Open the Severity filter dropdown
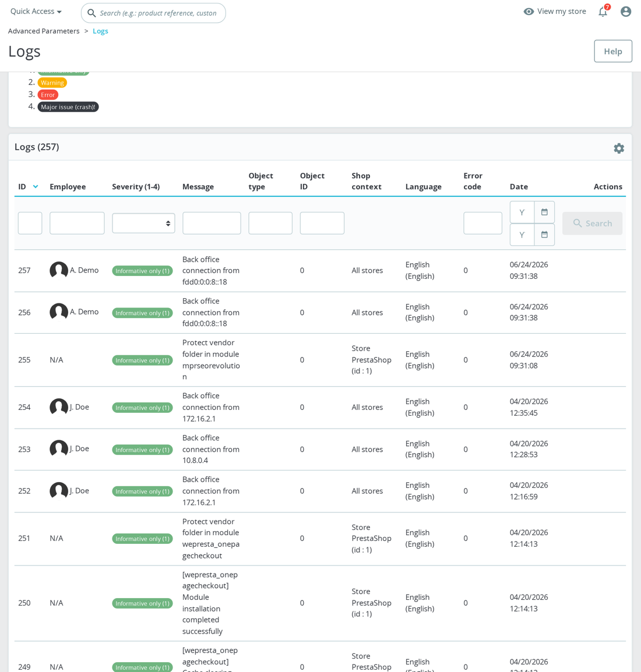641x672 pixels. coord(143,223)
